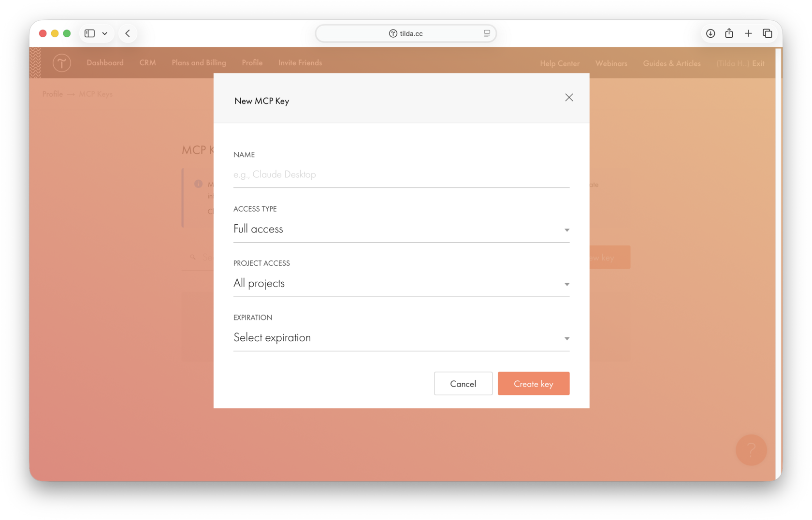Open the Dashboard menu item
Screen dimensions: 812x520
(105, 63)
